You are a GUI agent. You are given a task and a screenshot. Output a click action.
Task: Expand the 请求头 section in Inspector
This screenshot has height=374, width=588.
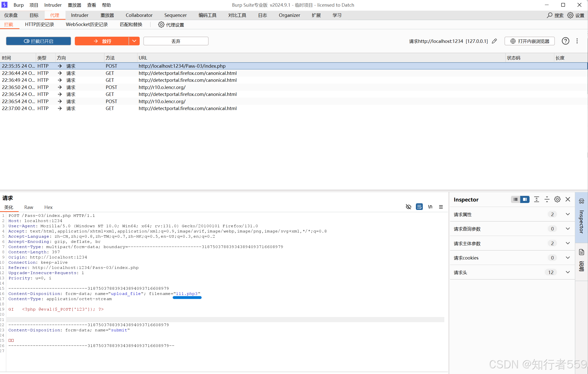[568, 272]
